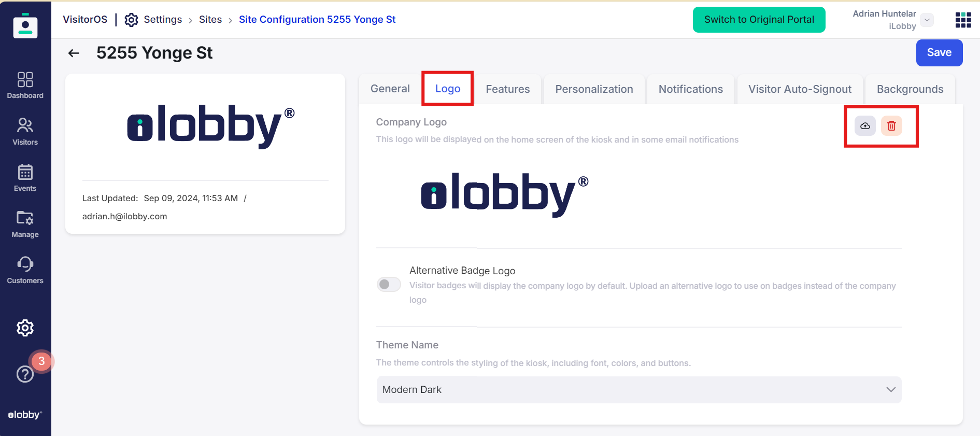This screenshot has height=436, width=980.
Task: Click the back arrow beside 5255 Yonge St
Action: click(x=74, y=53)
